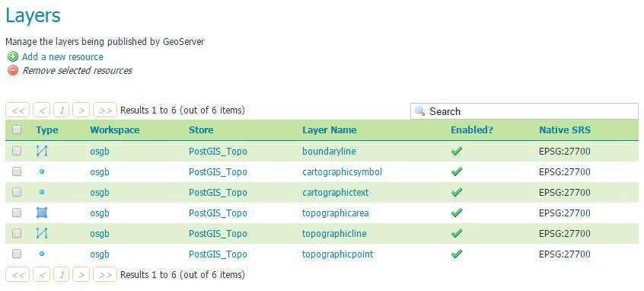Go to first page using top << button
This screenshot has width=644, height=291.
click(x=18, y=110)
